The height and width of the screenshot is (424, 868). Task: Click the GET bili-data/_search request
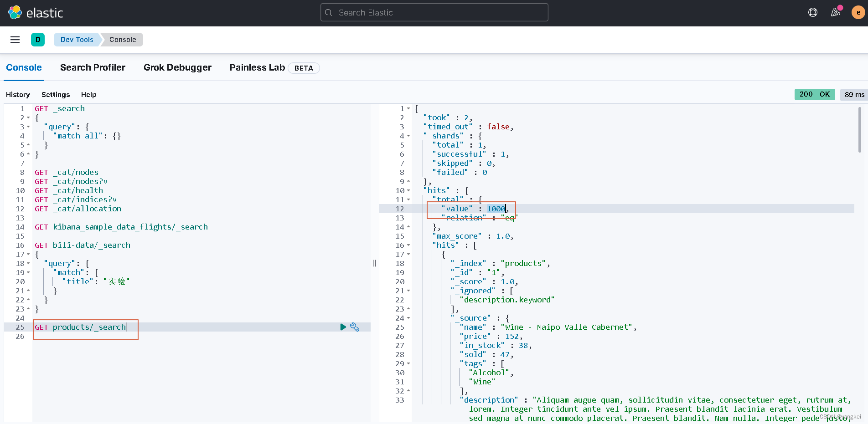83,245
